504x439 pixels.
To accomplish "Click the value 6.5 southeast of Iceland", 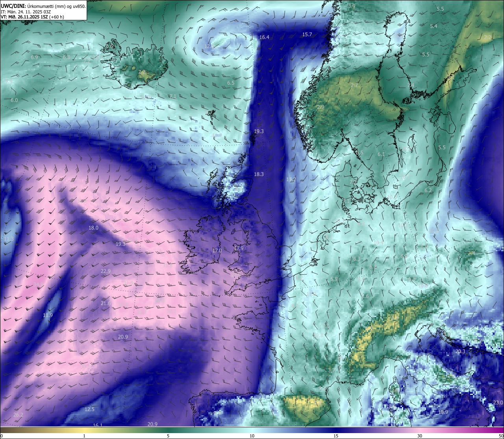I will (231, 83).
